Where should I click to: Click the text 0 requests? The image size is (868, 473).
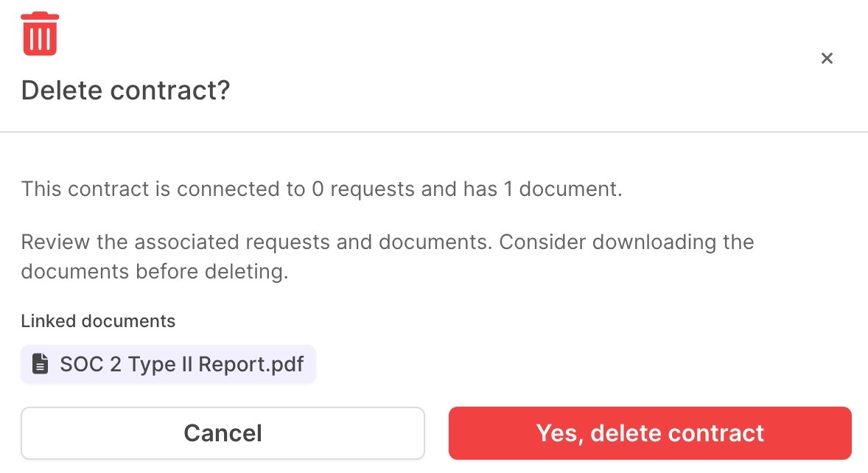pos(363,189)
